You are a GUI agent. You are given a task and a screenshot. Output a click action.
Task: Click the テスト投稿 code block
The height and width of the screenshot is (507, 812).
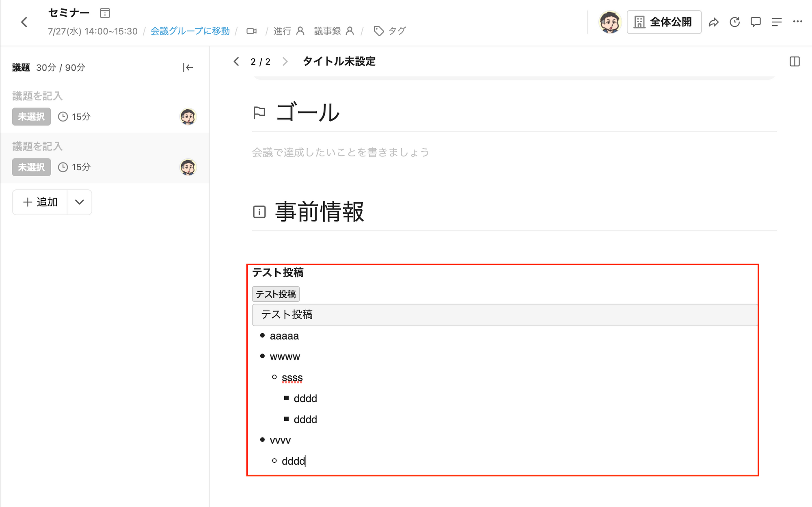505,315
